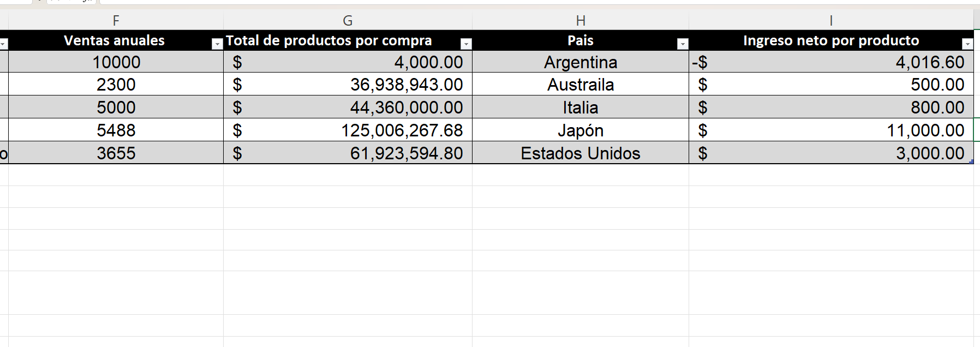Select the Austraila country cell
This screenshot has width=980, height=347.
tap(581, 85)
